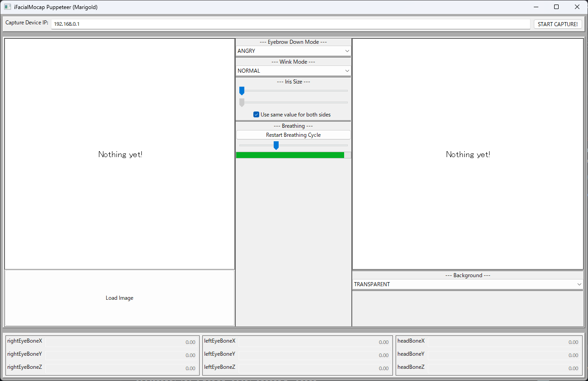Click the Capture Device IP text field
The image size is (588, 381).
tap(290, 24)
